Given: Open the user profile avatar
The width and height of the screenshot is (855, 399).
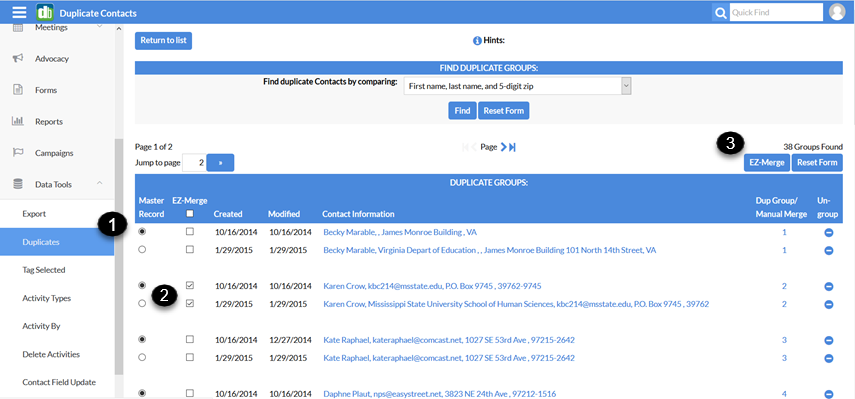Looking at the screenshot, I should pos(836,12).
